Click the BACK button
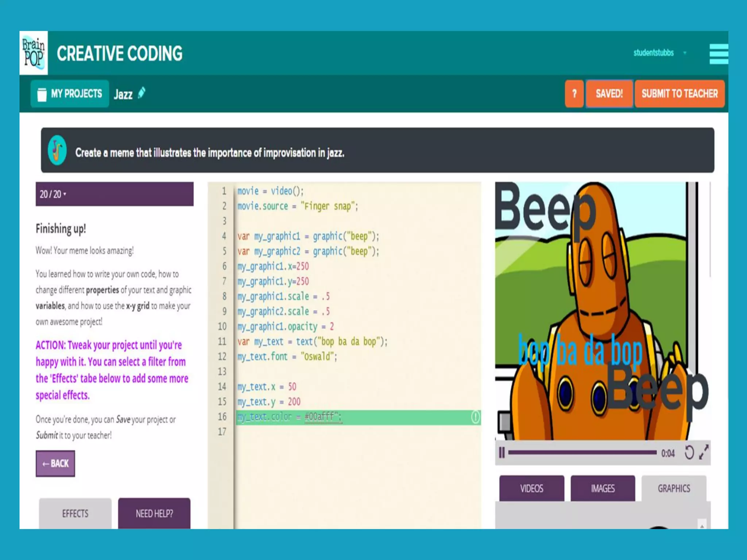Image resolution: width=747 pixels, height=560 pixels. pyautogui.click(x=55, y=463)
